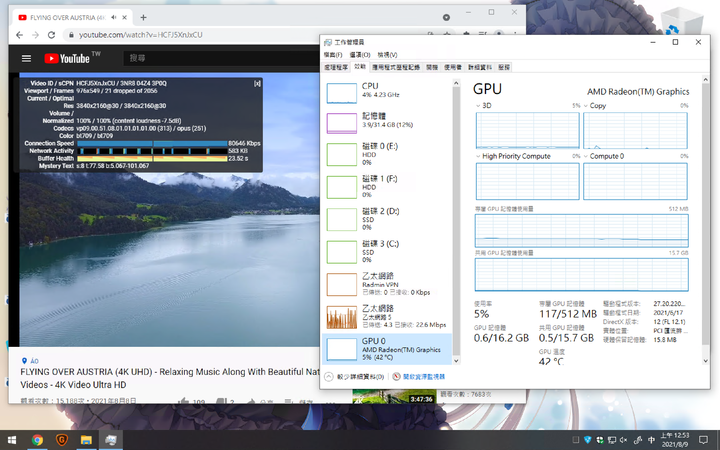Open the network tray icon
Screen dimensions: 720x450
[612, 440]
